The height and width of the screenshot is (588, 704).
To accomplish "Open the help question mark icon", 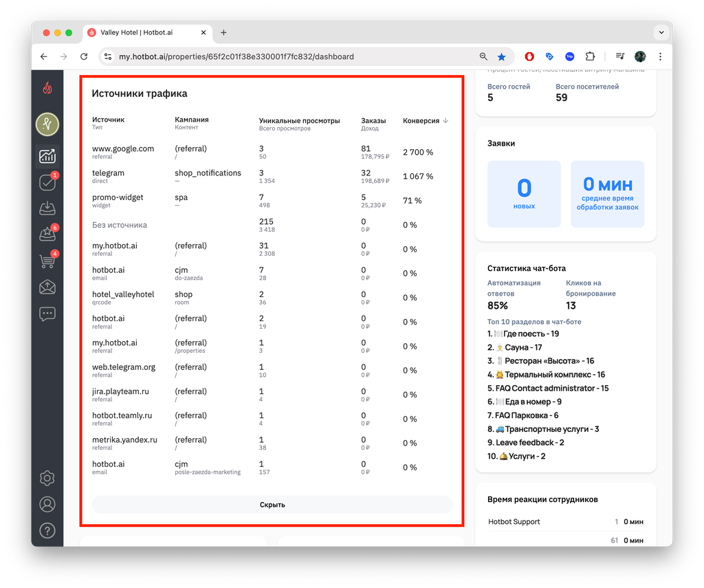I will [47, 530].
